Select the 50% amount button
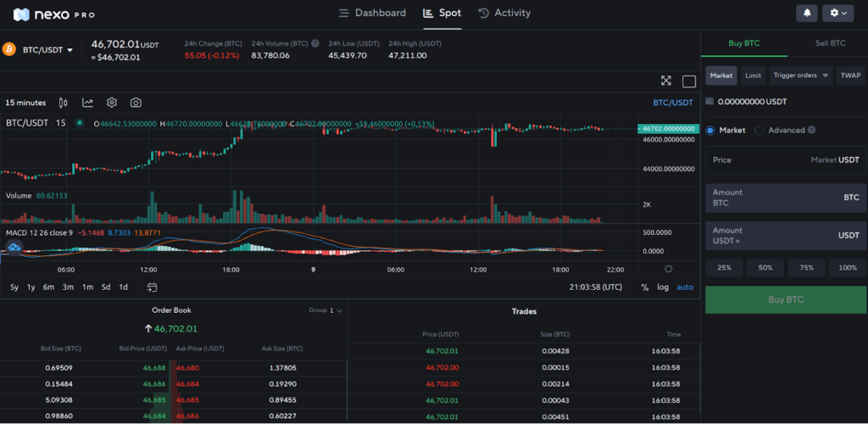The image size is (868, 424). (765, 267)
